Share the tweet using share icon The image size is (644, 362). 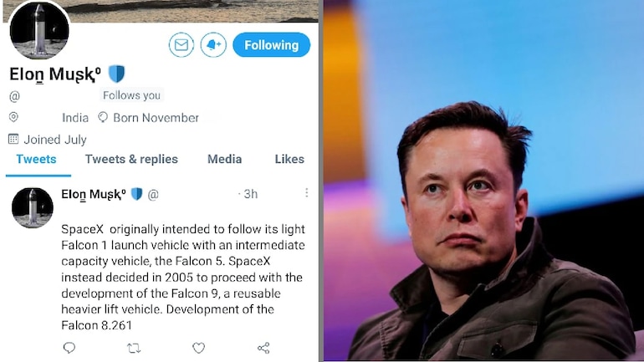click(x=263, y=348)
